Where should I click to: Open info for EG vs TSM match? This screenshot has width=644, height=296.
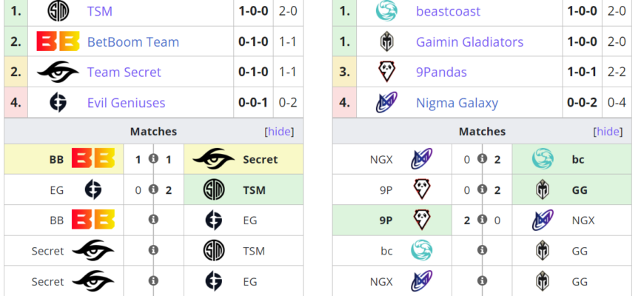coord(153,189)
